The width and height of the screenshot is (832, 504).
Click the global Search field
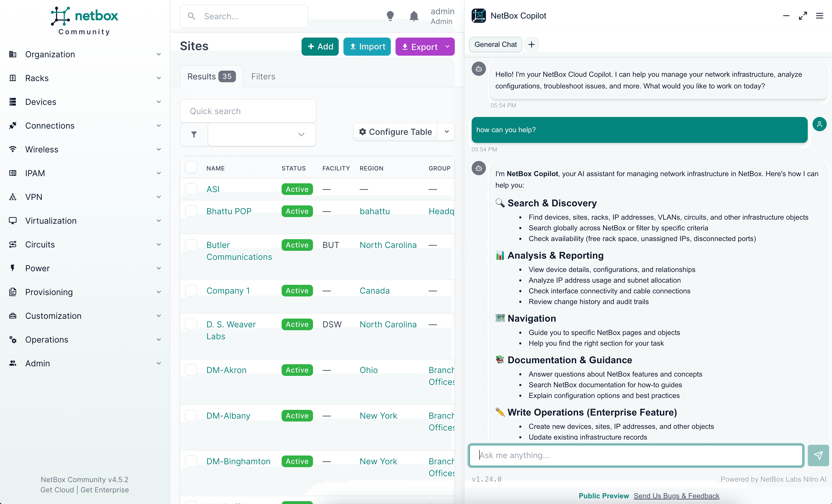click(244, 16)
